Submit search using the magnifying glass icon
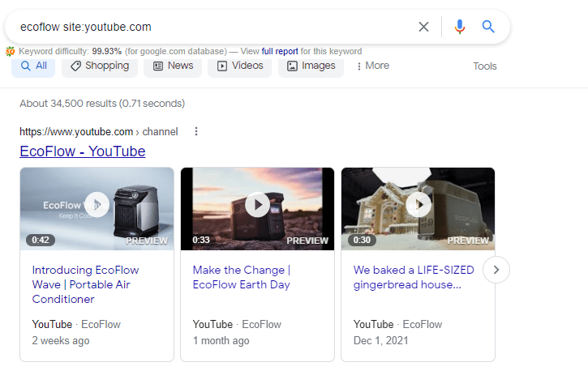The height and width of the screenshot is (388, 588). click(488, 27)
